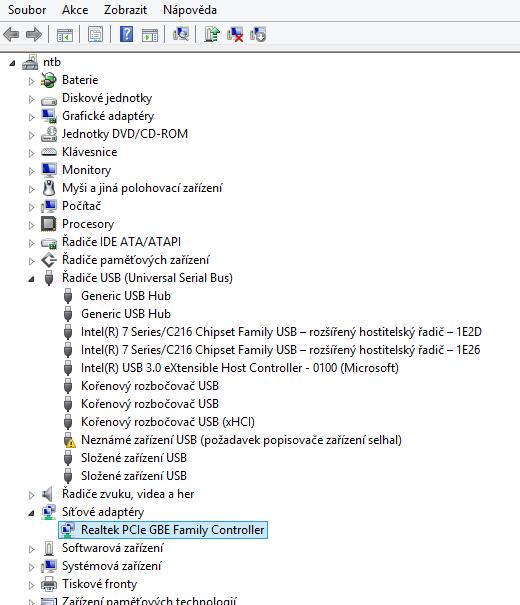Expand the Baterie category
This screenshot has width=520, height=605.
coord(31,81)
